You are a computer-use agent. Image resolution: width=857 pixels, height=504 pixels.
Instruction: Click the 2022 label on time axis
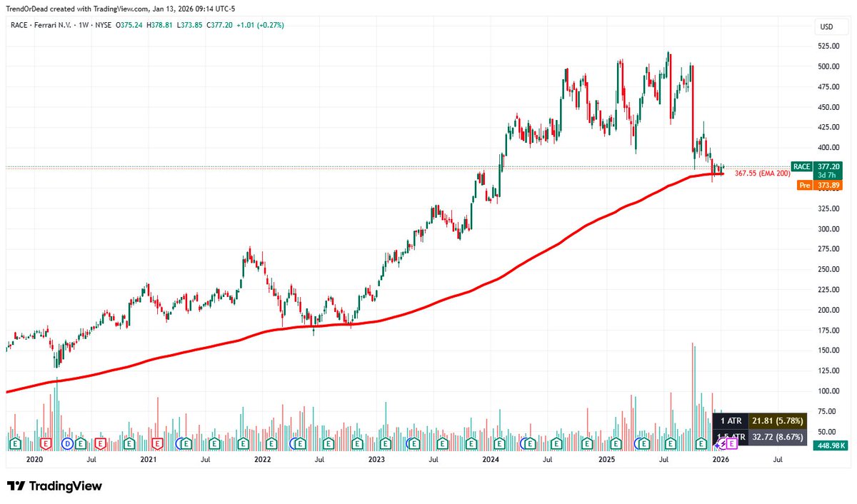263,460
